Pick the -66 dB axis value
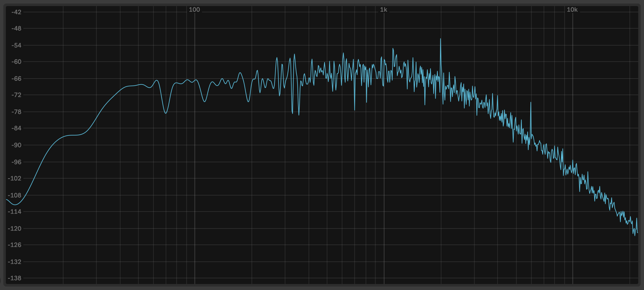This screenshot has height=290, width=644. pyautogui.click(x=16, y=79)
